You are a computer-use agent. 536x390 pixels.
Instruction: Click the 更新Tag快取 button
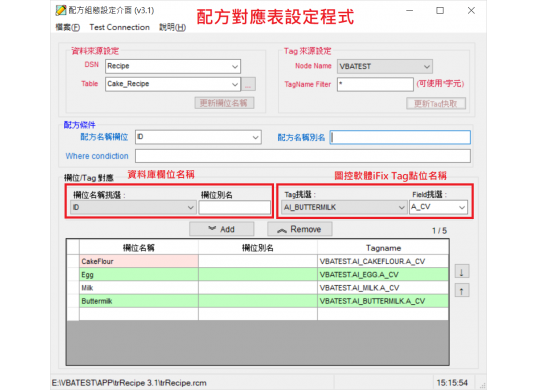point(436,104)
